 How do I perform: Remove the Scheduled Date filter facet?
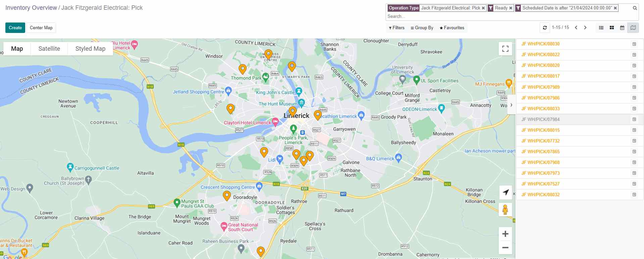pyautogui.click(x=615, y=8)
